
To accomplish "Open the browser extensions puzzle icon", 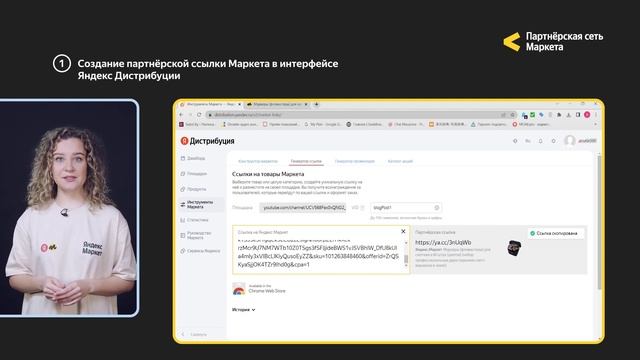I will [x=559, y=115].
